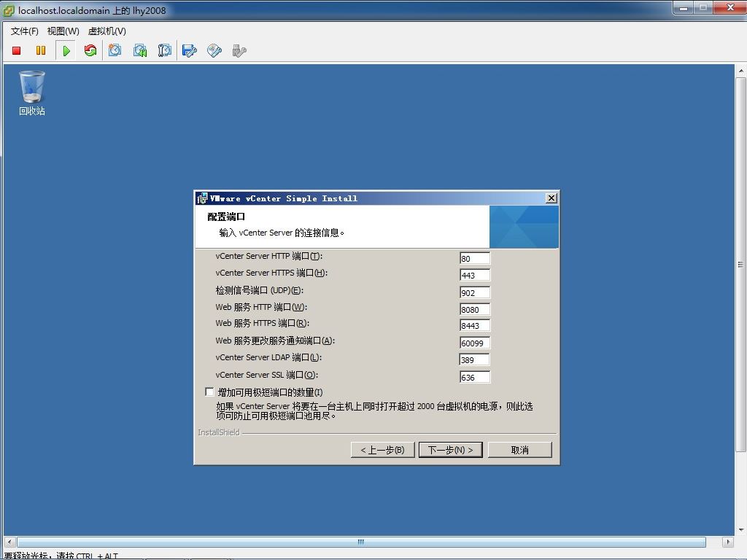This screenshot has height=560, width=747.
Task: Click the Web 服务更改服务通知端口 label
Action: click(275, 341)
